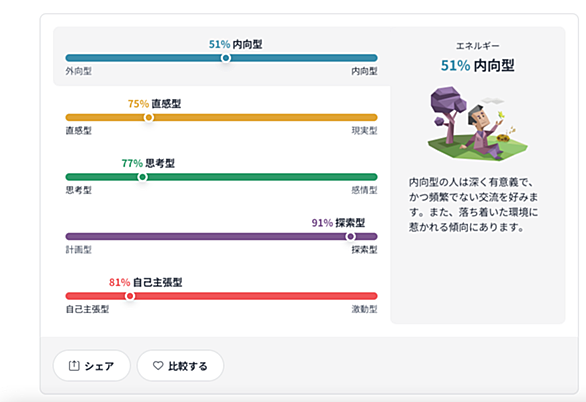
Task: Click the share icon in the シェア button
Action: click(x=74, y=365)
